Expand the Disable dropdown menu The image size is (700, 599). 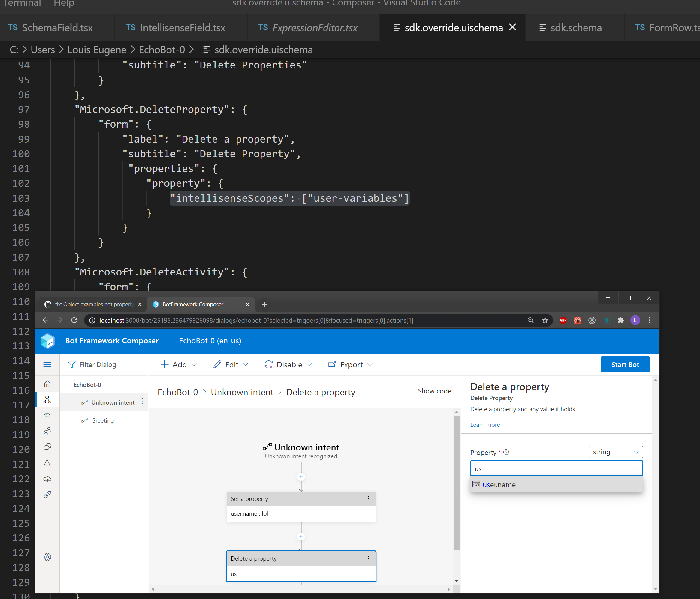288,365
